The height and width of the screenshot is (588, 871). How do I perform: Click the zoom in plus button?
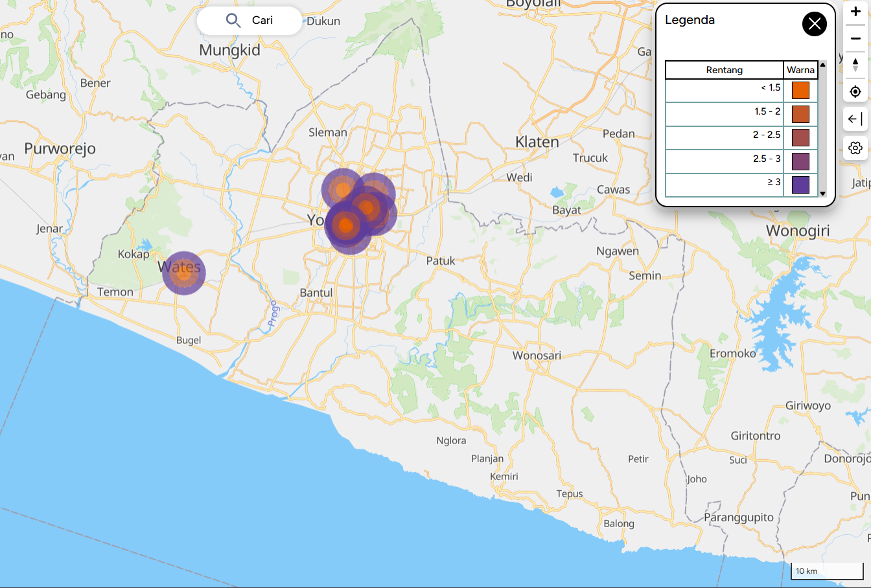point(855,12)
